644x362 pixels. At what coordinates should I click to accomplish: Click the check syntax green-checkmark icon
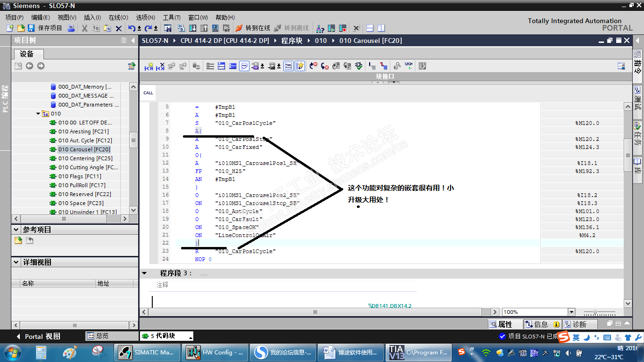(359, 66)
